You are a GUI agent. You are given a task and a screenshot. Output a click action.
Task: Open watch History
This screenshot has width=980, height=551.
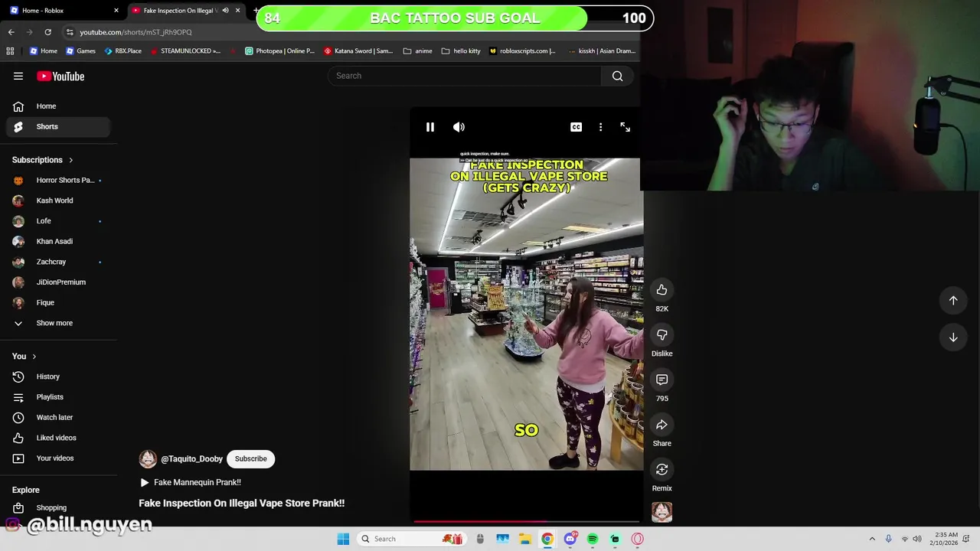[58, 377]
